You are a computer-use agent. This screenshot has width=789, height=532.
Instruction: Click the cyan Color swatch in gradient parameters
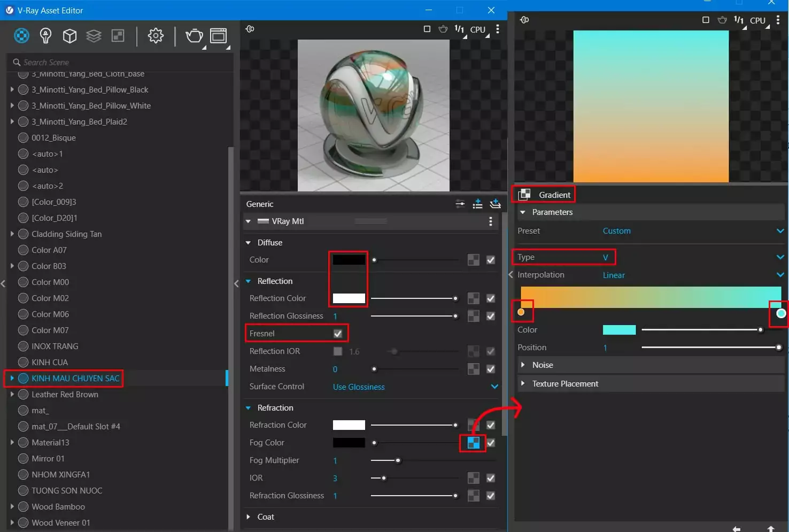(x=619, y=330)
